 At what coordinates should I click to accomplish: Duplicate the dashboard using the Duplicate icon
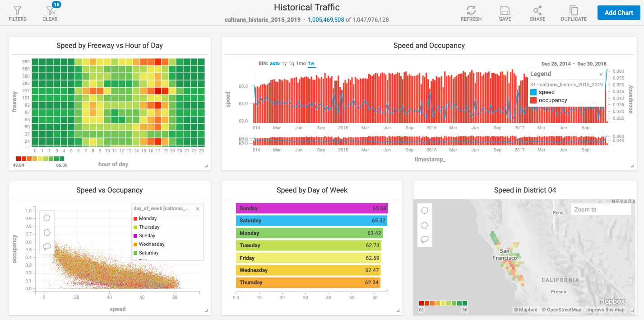coord(574,10)
